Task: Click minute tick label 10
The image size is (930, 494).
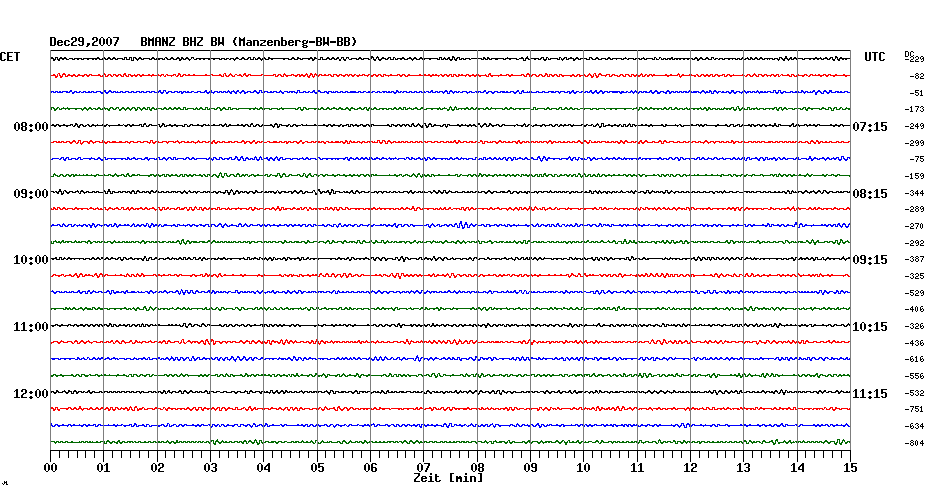Action: (x=584, y=468)
